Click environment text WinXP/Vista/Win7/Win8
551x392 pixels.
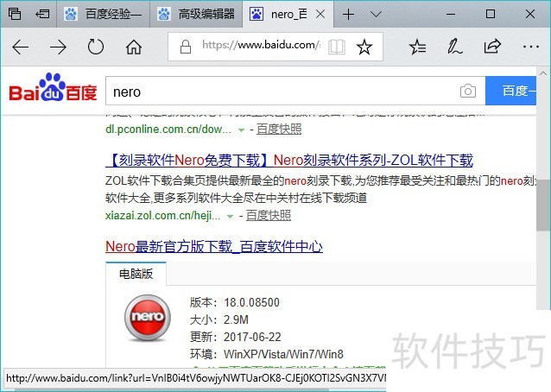[283, 354]
